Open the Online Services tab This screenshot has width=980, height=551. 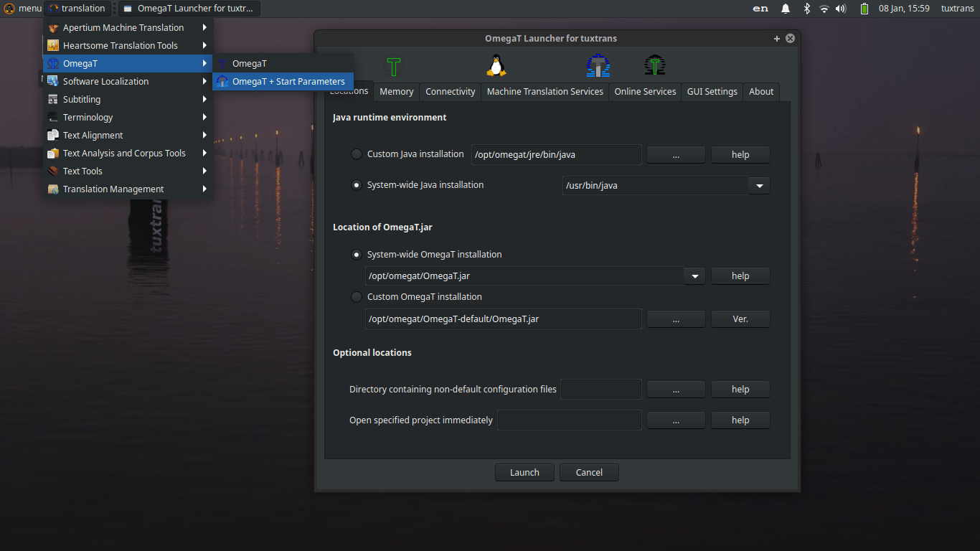646,92
